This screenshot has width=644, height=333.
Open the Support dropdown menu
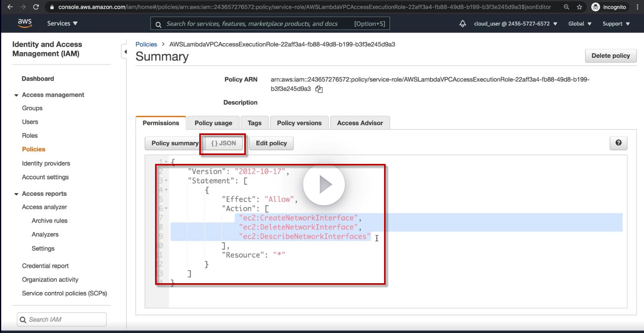point(616,24)
